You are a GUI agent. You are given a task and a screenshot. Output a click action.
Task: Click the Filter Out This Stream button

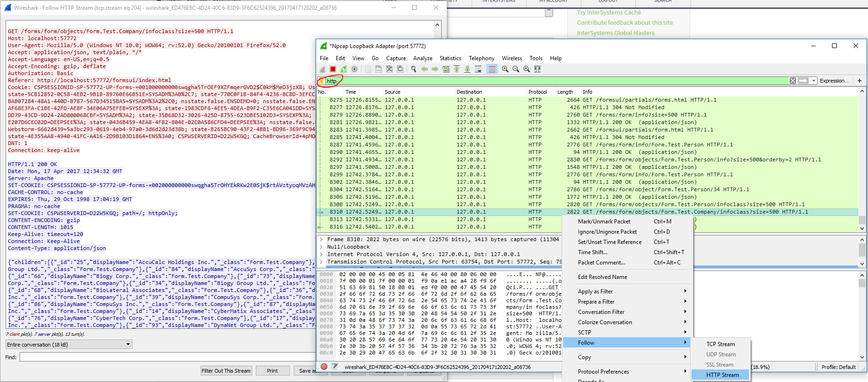point(226,371)
